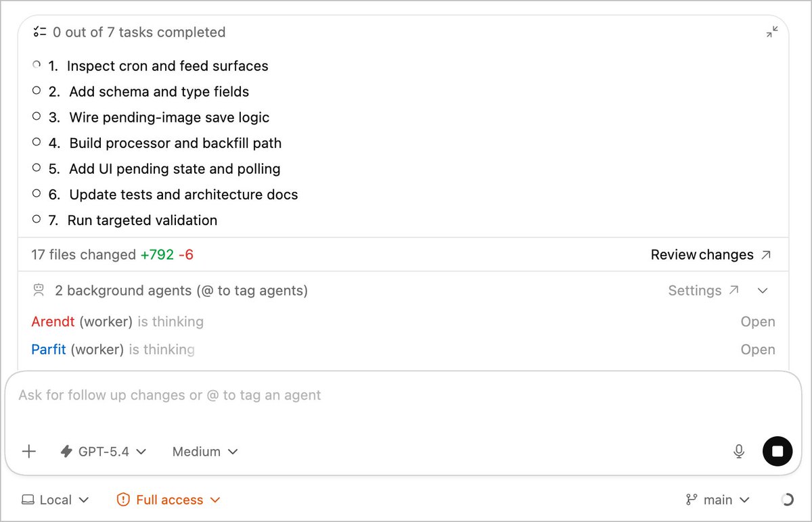Open the GPT-5.4 model dropdown
The image size is (812, 522).
(x=104, y=452)
